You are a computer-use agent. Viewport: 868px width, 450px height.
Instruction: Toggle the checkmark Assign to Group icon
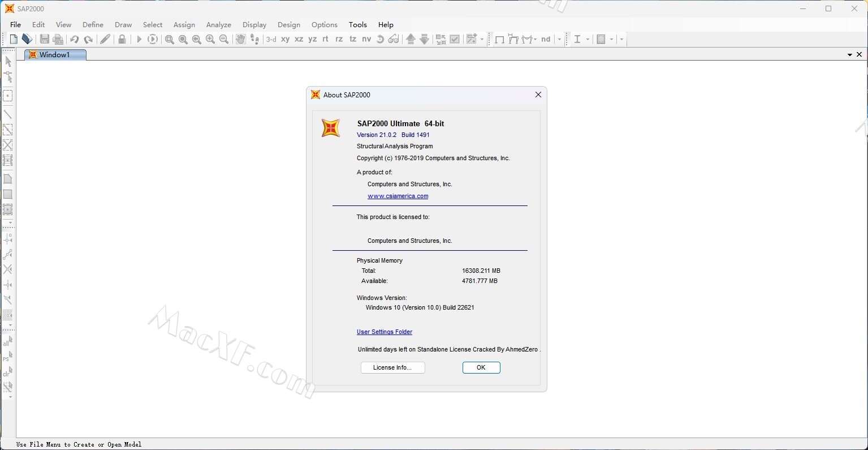pyautogui.click(x=455, y=39)
